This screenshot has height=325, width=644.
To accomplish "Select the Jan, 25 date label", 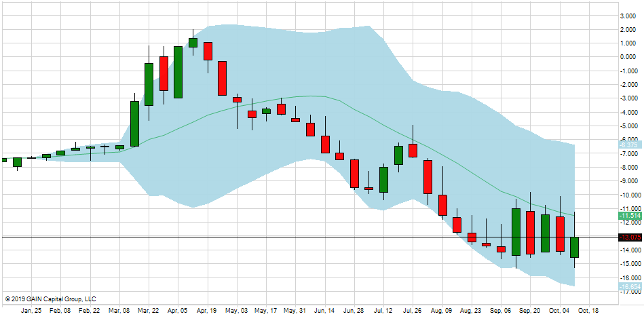I will (31, 311).
